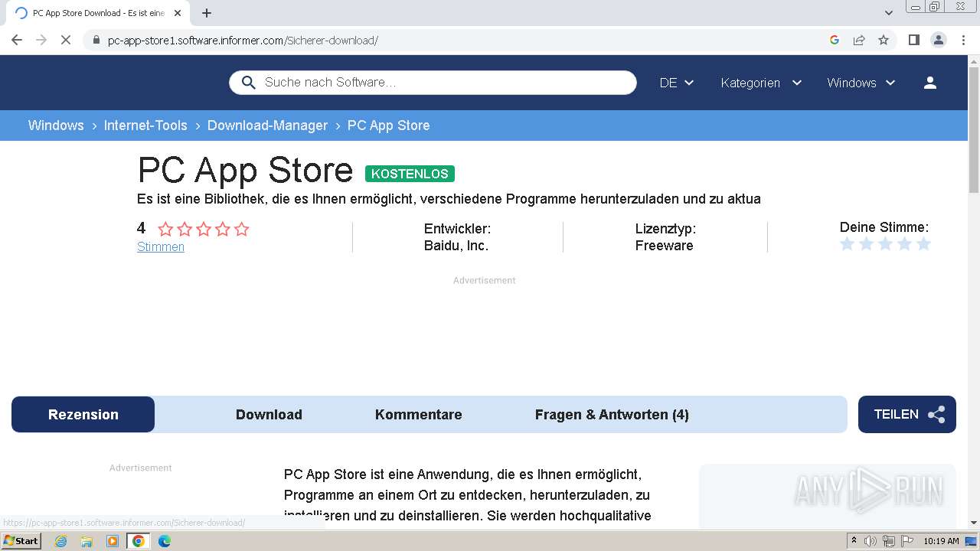Click the Action Center flag tray icon

pyautogui.click(x=907, y=541)
